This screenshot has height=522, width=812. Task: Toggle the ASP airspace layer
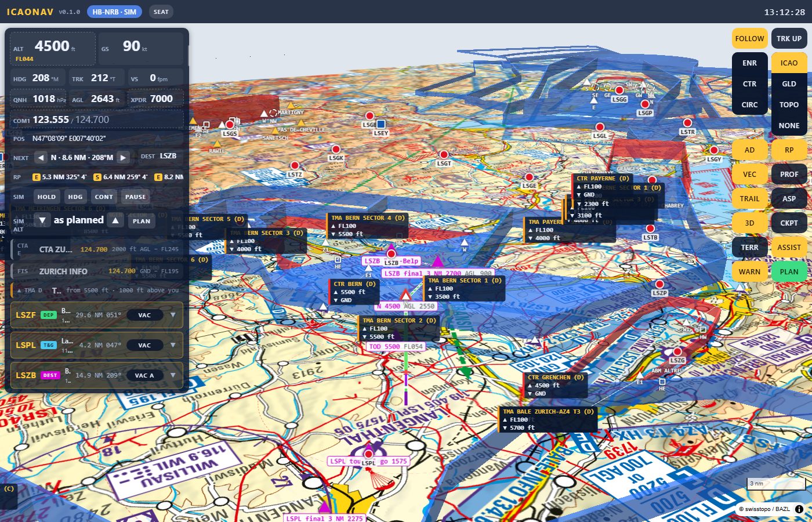(789, 198)
